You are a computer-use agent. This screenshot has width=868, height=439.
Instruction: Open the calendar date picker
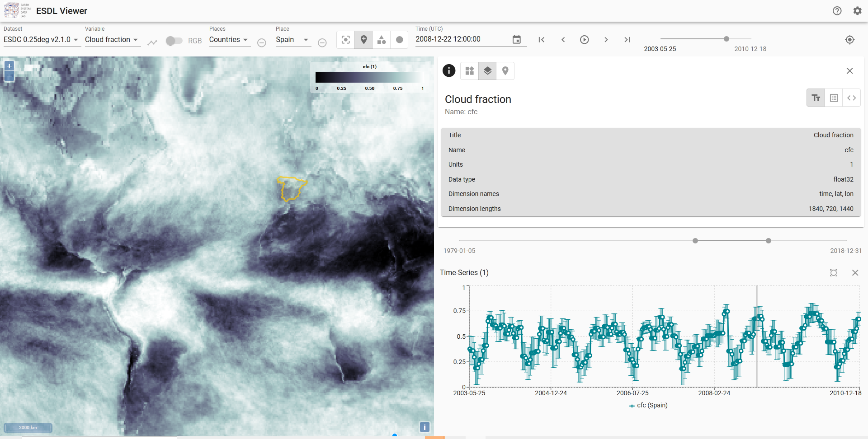point(516,39)
